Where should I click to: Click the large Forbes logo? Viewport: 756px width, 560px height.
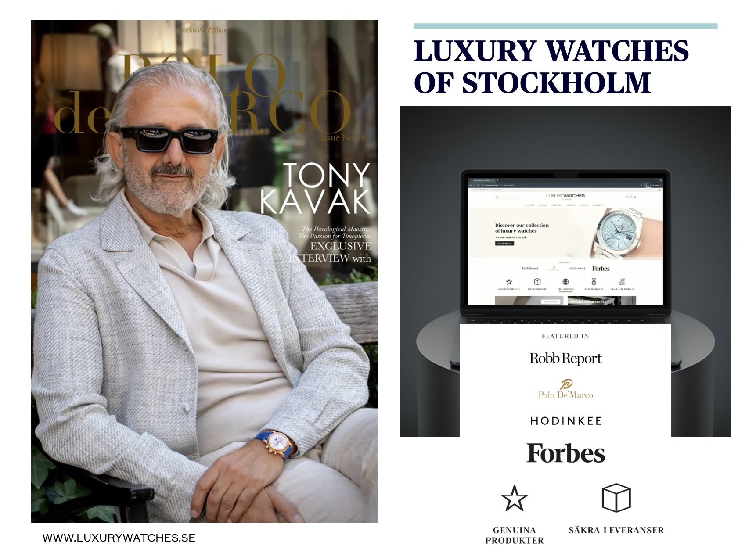click(x=565, y=453)
